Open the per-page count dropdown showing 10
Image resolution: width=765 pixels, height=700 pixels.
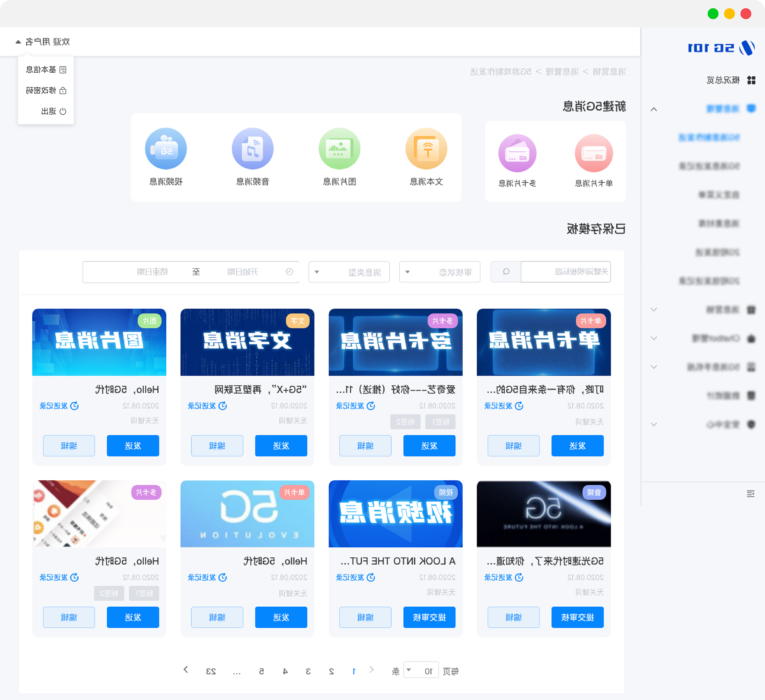tap(421, 671)
